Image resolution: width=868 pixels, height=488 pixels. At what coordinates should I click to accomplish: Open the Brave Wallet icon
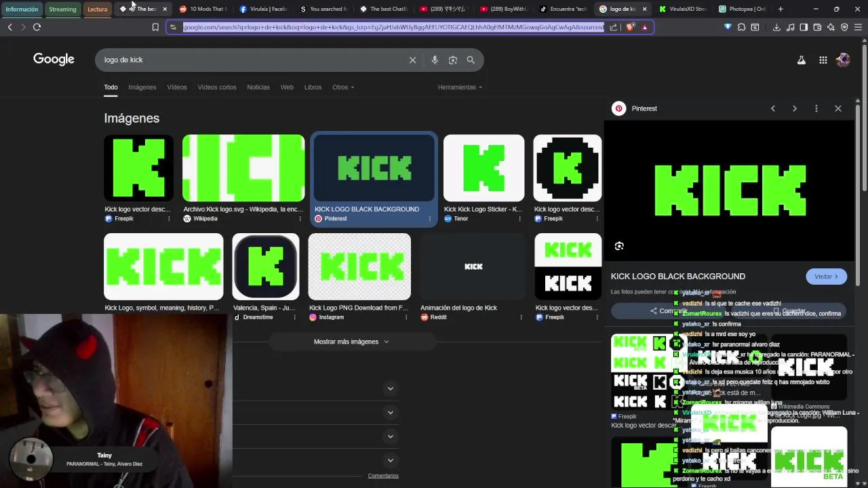point(817,27)
